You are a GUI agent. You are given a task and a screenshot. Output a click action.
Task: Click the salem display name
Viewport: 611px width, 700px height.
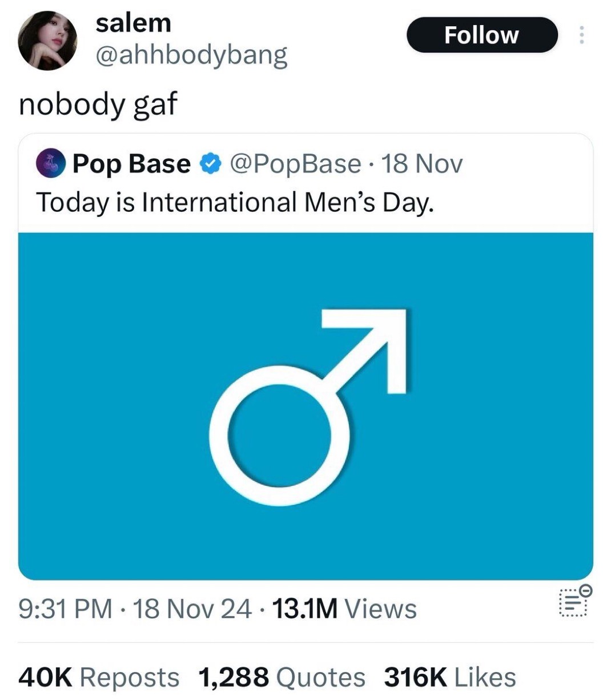pyautogui.click(x=134, y=23)
